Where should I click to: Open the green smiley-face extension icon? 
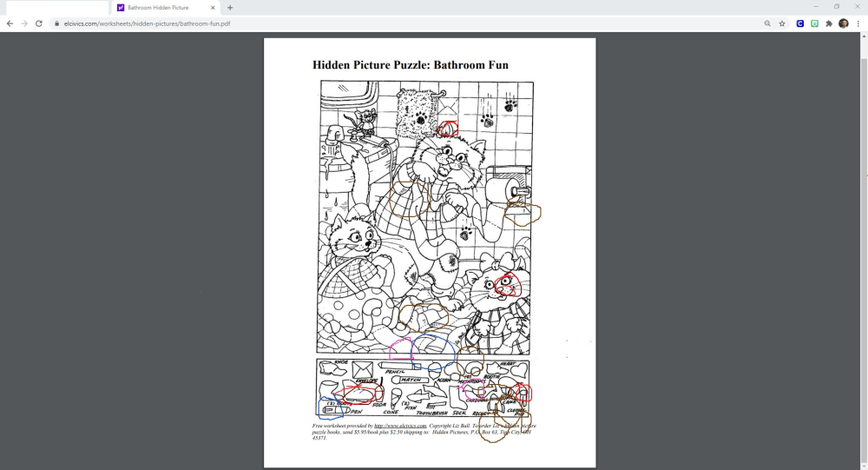click(815, 23)
